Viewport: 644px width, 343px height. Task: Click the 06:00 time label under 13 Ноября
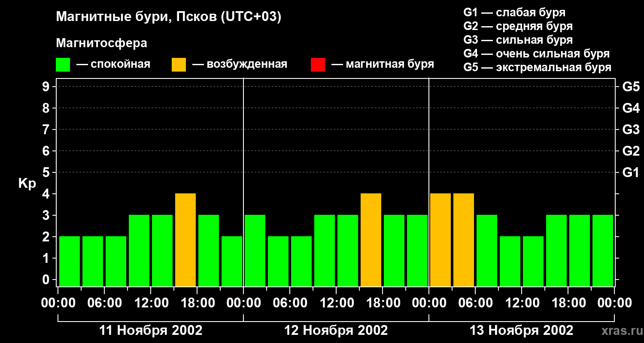pos(475,303)
